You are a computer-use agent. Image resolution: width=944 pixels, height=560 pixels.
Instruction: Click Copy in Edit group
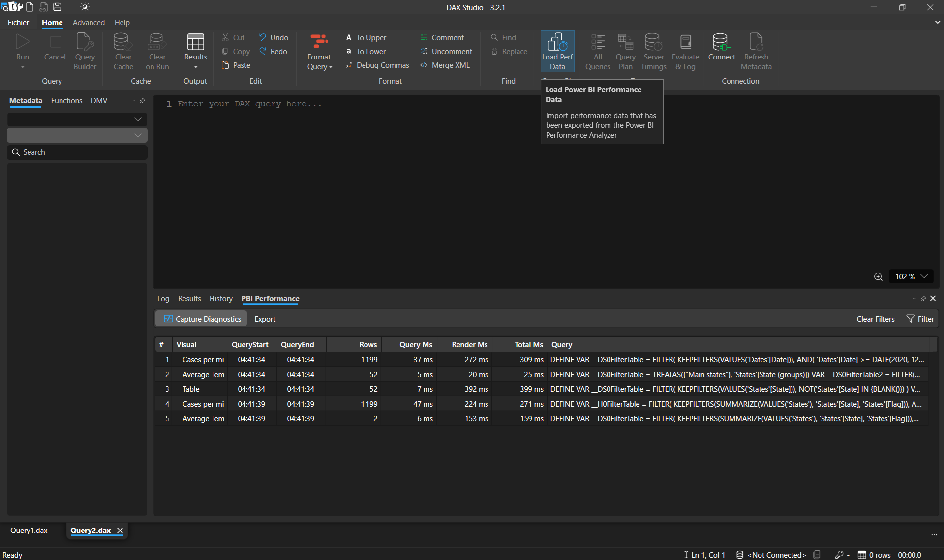tap(236, 51)
